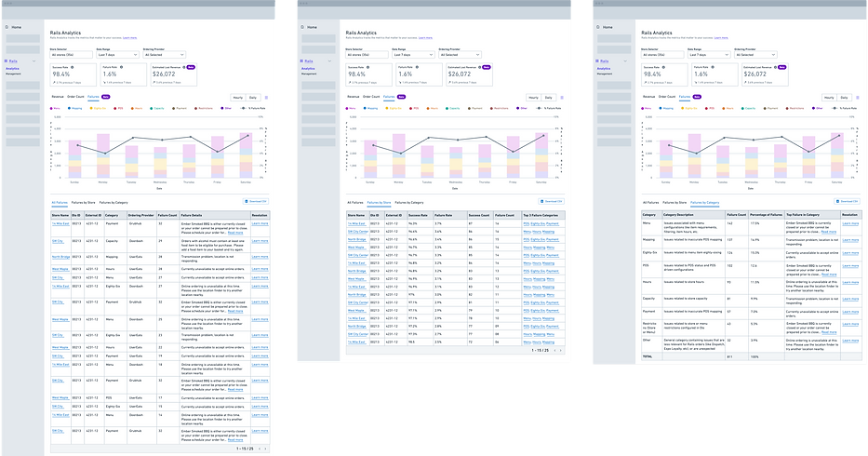Switch to Revenue tab in All Failures mockup
Viewport: 868px width, 456px height.
58,97
